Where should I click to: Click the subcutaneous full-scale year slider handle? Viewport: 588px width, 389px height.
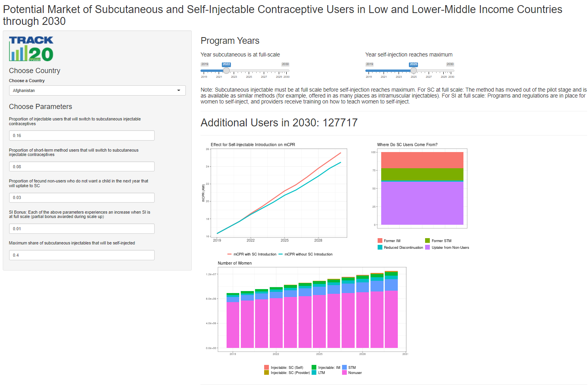tap(226, 71)
